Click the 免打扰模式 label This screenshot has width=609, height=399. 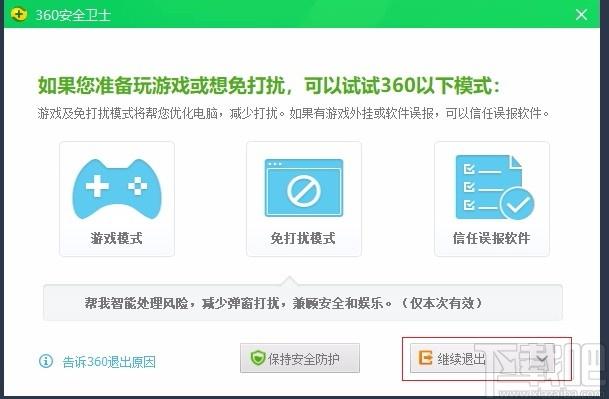coord(303,238)
